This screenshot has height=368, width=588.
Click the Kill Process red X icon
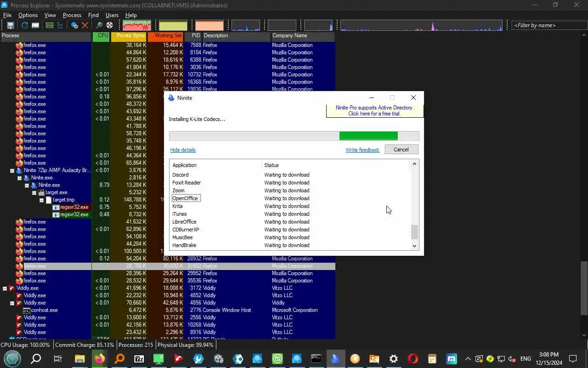point(85,25)
